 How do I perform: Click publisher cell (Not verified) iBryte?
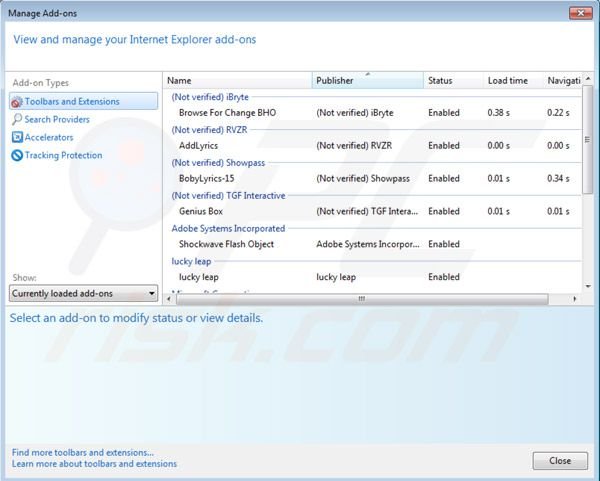[355, 113]
